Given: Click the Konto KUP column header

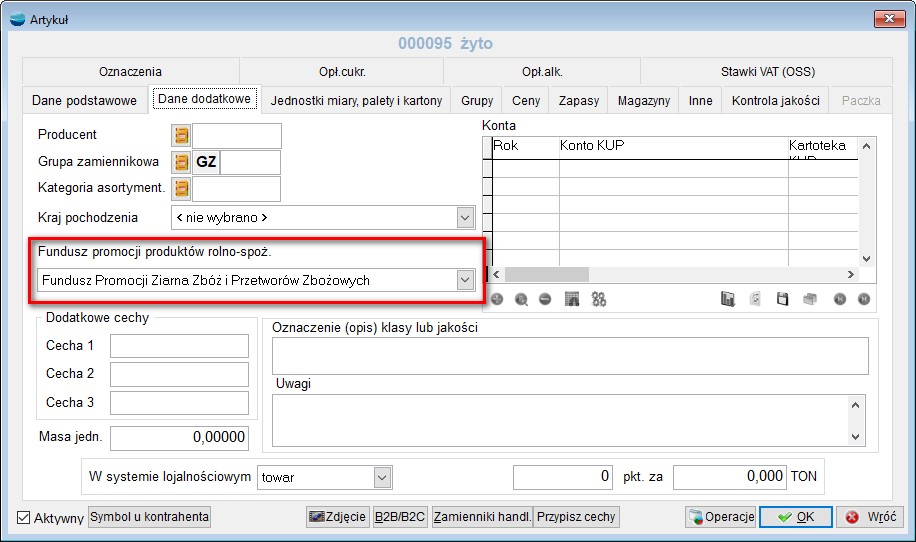Looking at the screenshot, I should [674, 148].
